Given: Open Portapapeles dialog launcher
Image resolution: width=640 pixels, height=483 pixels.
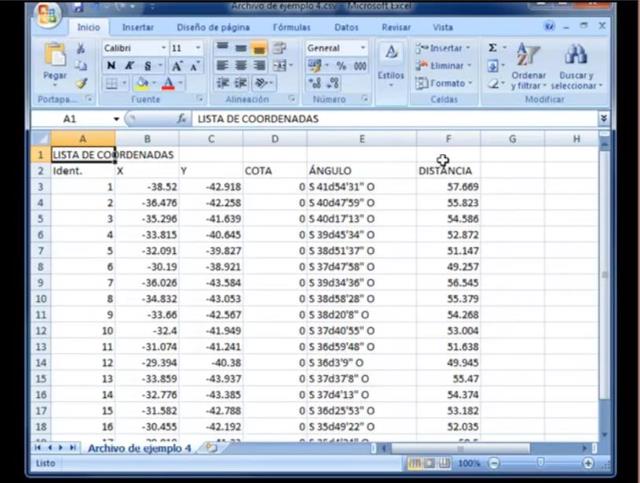Looking at the screenshot, I should [x=89, y=99].
